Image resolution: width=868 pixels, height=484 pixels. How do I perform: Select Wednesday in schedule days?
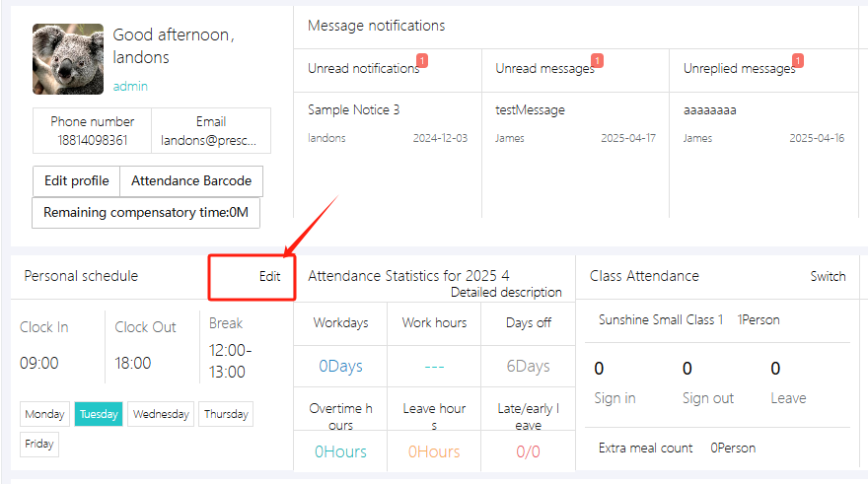[x=161, y=415]
